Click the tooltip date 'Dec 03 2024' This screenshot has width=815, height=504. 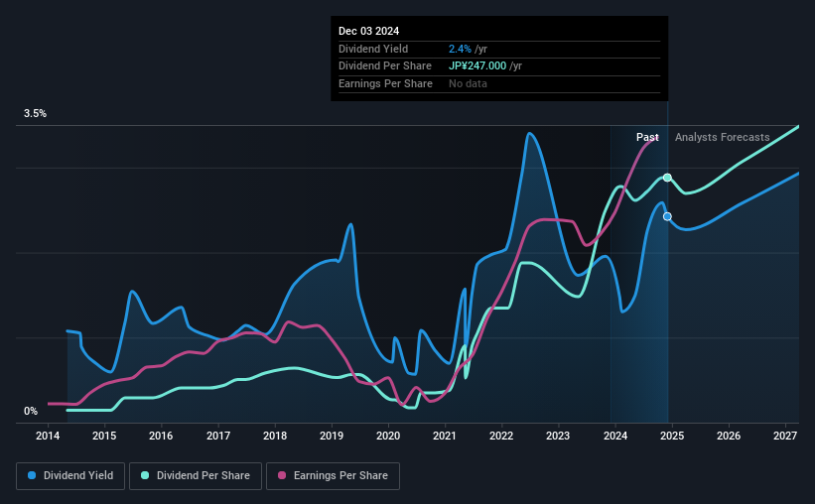(368, 31)
